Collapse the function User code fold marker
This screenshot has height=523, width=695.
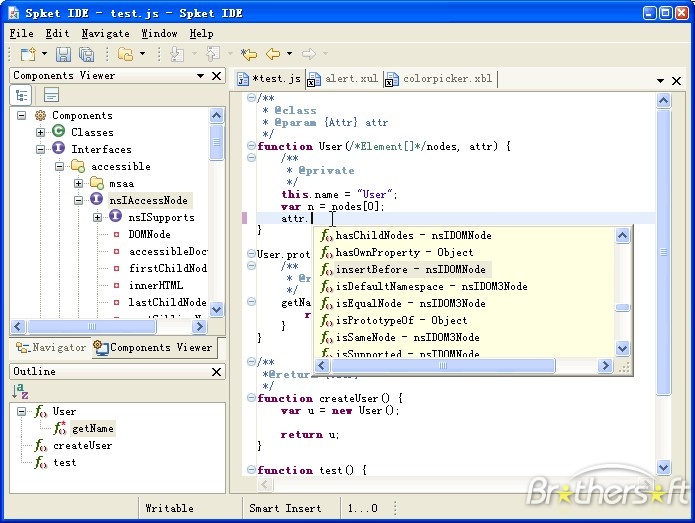click(x=251, y=146)
